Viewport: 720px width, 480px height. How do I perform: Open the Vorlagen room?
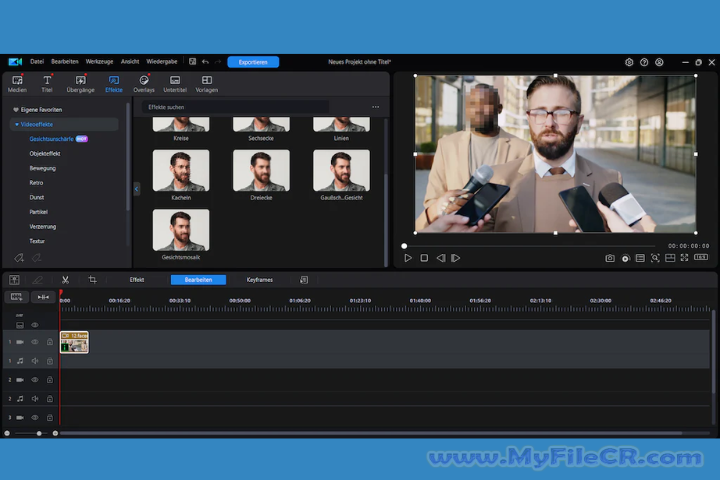(x=207, y=84)
